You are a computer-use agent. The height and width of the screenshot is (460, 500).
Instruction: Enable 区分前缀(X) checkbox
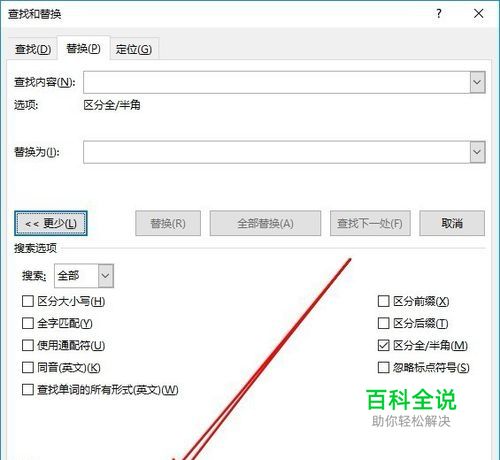(x=383, y=301)
